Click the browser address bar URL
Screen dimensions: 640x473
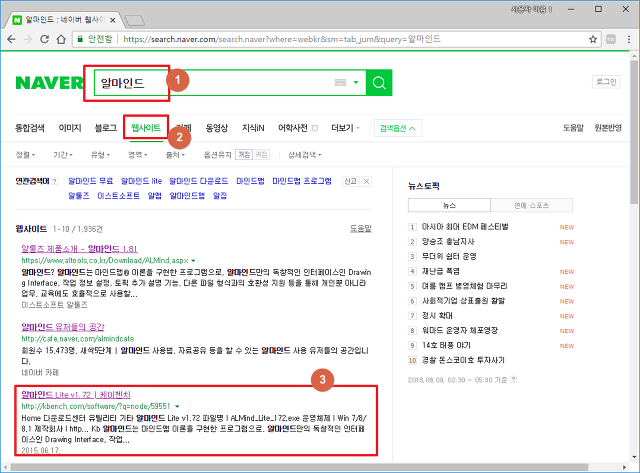point(282,39)
